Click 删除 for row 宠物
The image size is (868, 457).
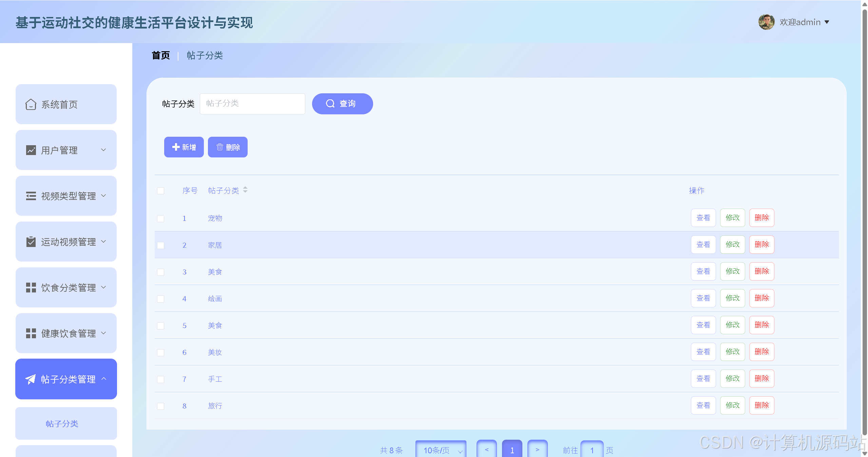click(762, 218)
